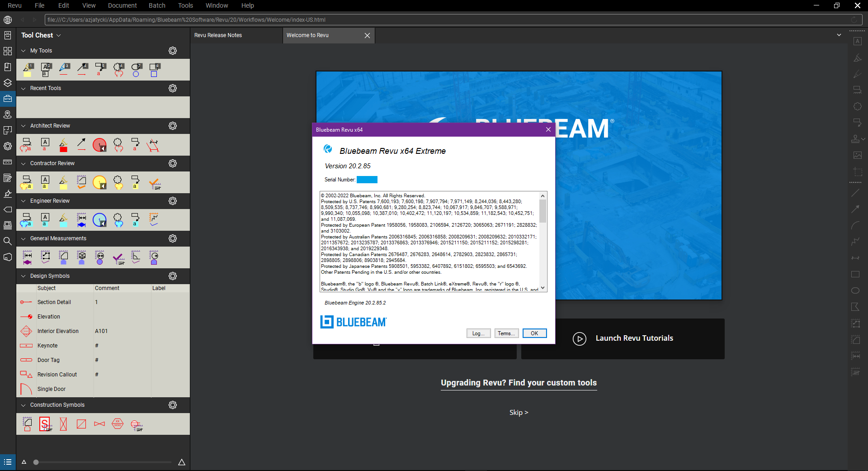Open General Measurements settings gear
This screenshot has height=471, width=868.
[x=173, y=238]
